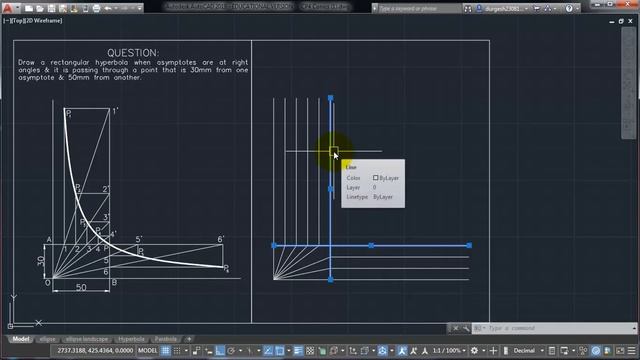640x360 pixels.
Task: Select the right end grip of horizontal blue line
Action: point(469,245)
